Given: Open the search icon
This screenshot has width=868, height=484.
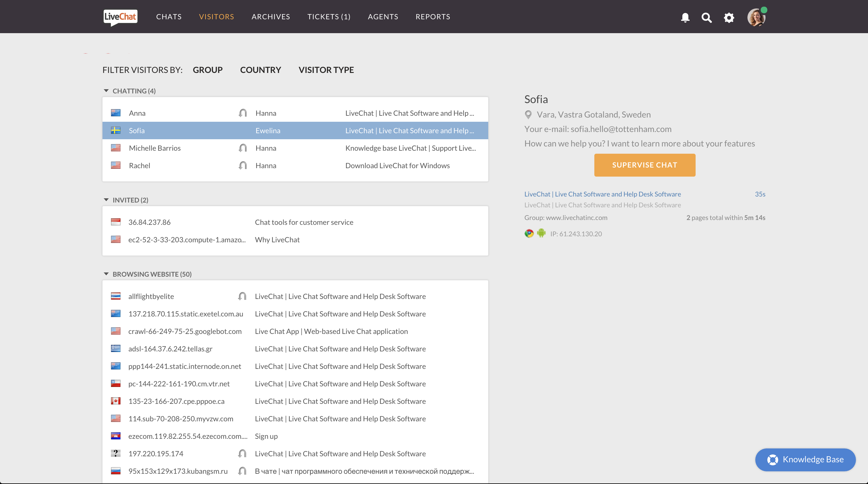Looking at the screenshot, I should point(706,17).
